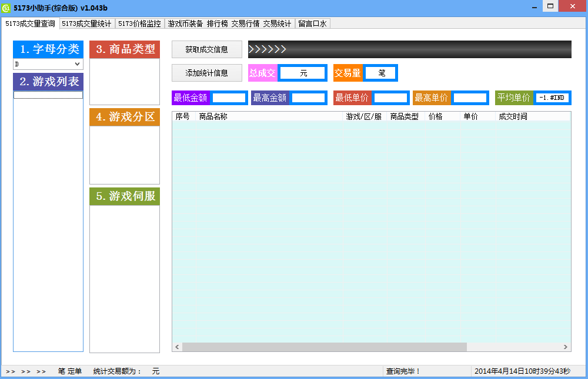Sort by the 单价 column header
This screenshot has width=588, height=379.
pos(477,116)
